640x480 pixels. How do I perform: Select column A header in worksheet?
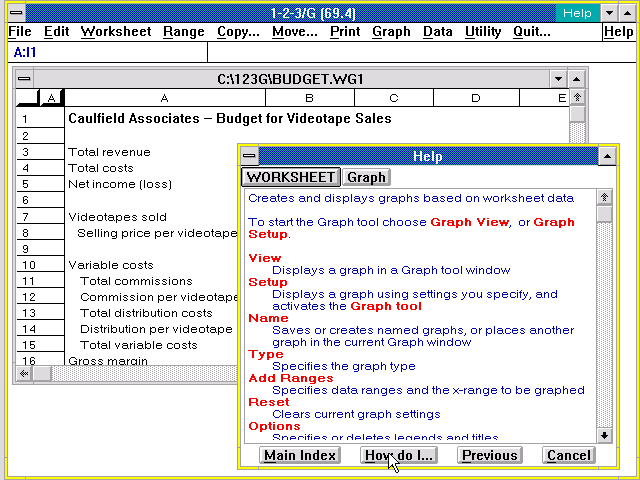point(165,98)
